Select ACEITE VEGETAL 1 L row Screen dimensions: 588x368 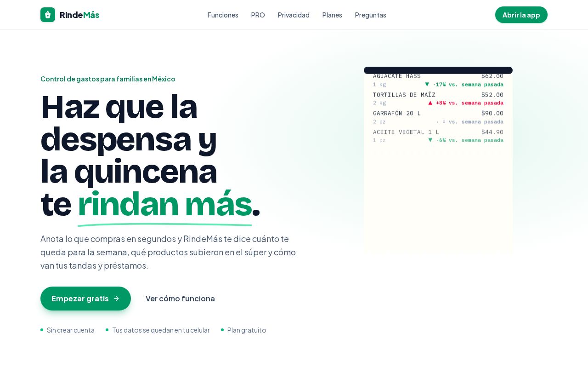click(x=438, y=136)
